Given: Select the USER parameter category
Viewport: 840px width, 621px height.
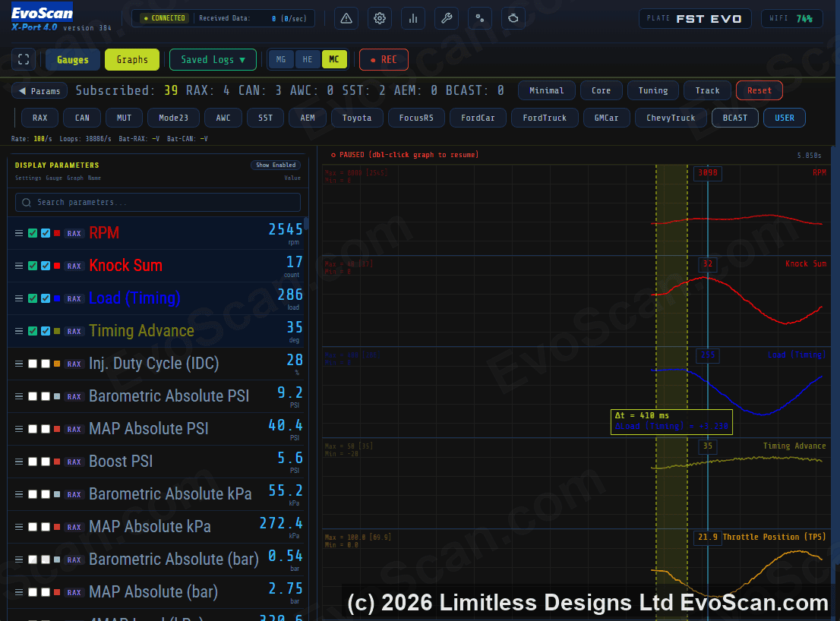Looking at the screenshot, I should click(x=785, y=118).
